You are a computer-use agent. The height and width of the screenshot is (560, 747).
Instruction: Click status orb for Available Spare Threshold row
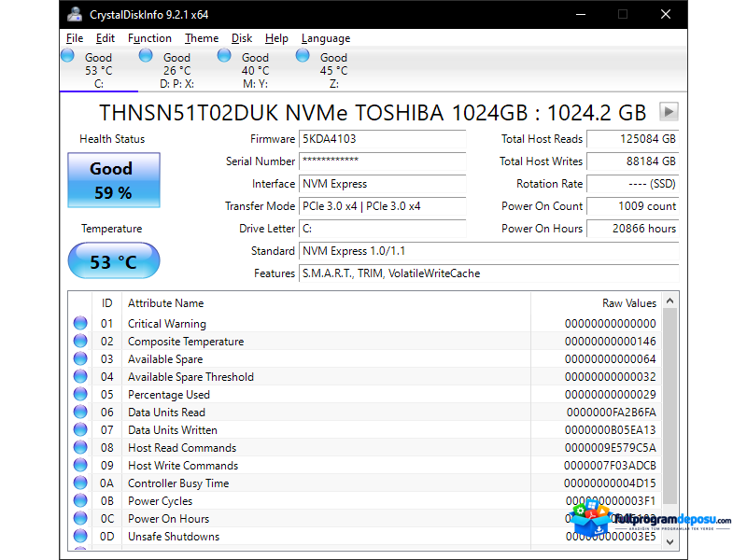coord(80,376)
